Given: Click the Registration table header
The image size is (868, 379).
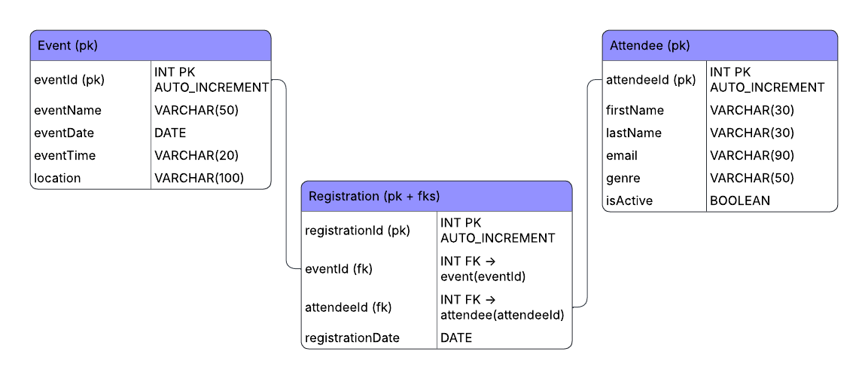Looking at the screenshot, I should pyautogui.click(x=436, y=197).
